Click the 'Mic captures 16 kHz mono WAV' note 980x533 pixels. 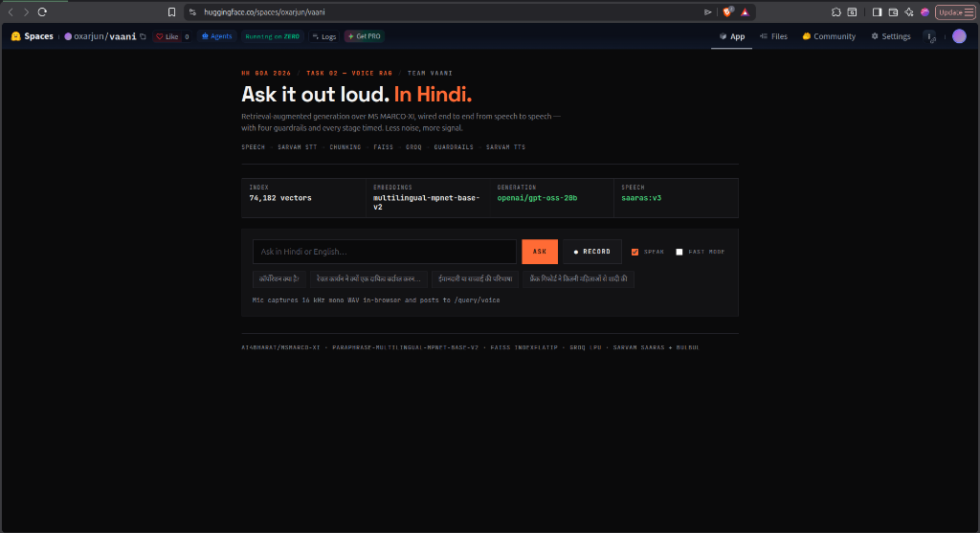point(375,300)
